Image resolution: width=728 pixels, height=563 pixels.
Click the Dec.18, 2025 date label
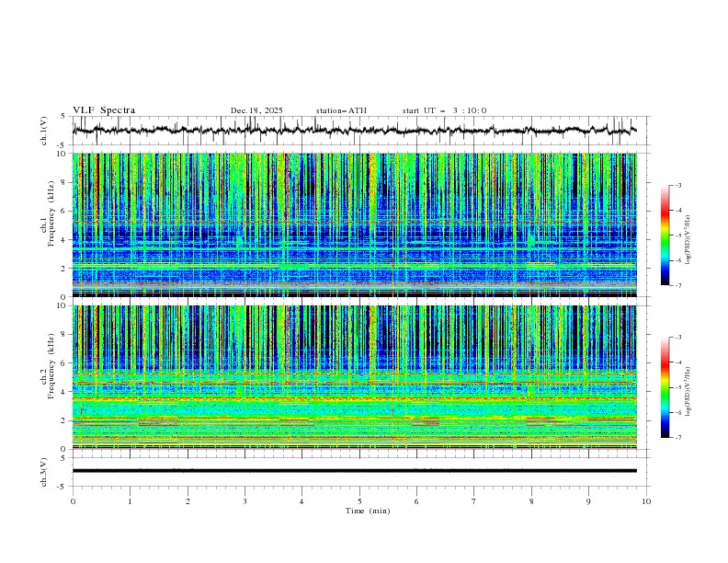click(x=256, y=110)
